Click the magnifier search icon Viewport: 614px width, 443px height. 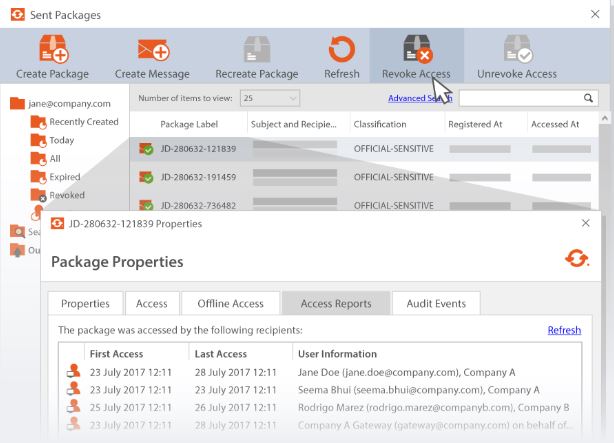(588, 98)
